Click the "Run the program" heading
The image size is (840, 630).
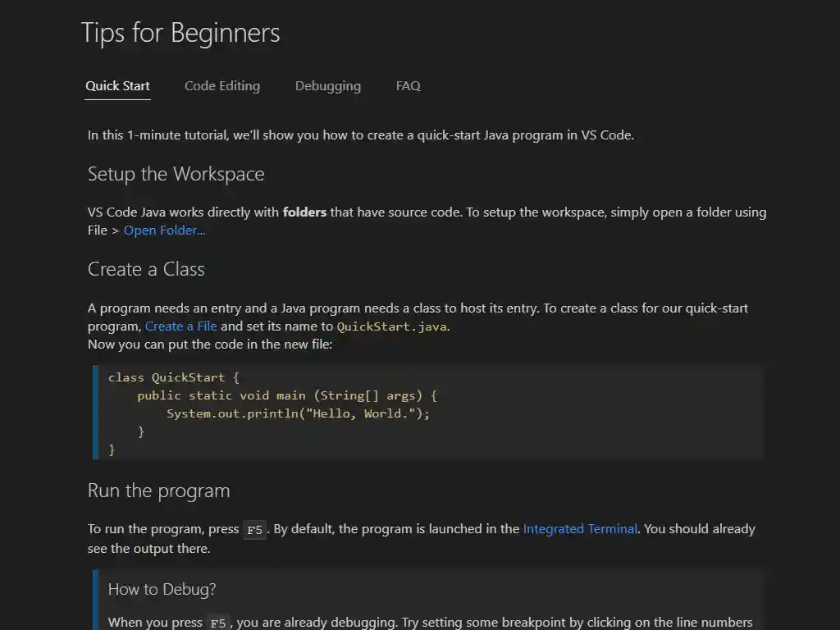[x=158, y=491]
